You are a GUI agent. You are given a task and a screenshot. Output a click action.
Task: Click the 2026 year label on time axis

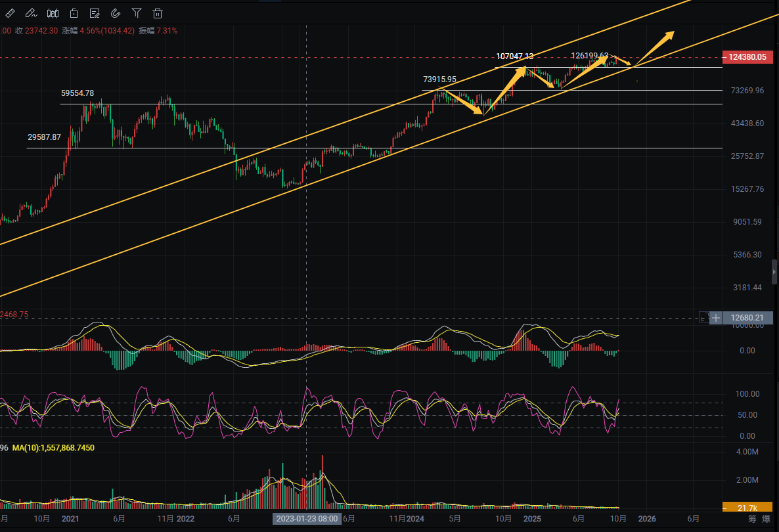[647, 519]
